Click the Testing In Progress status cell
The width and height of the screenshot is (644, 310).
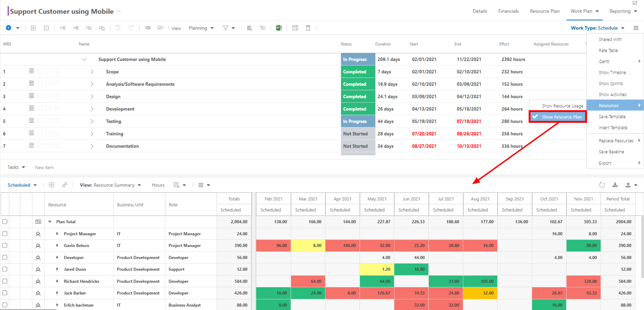click(x=358, y=121)
